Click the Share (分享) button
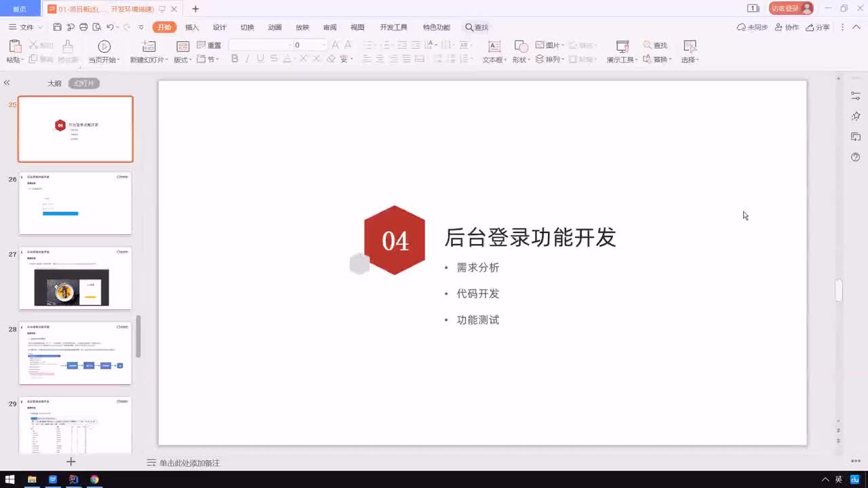Image resolution: width=868 pixels, height=488 pixels. click(x=818, y=27)
